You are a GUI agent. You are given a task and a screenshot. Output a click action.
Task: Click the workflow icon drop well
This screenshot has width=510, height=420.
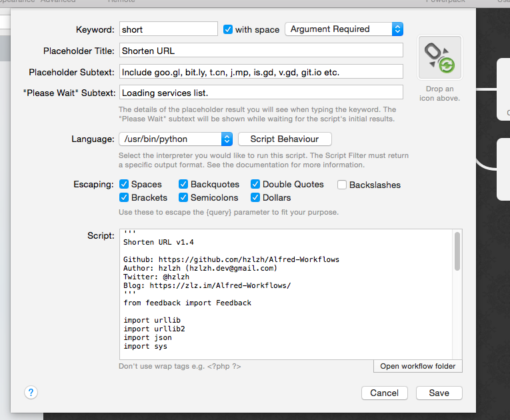click(439, 57)
